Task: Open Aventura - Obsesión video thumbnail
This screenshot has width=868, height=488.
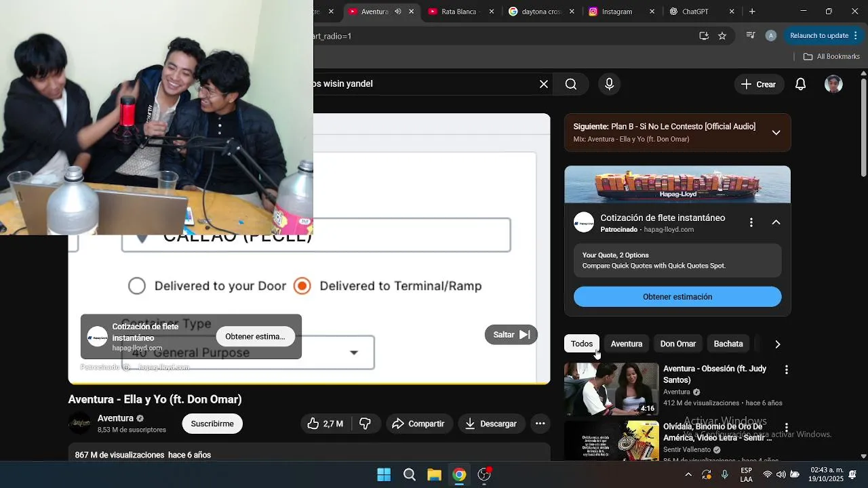Action: (x=612, y=389)
